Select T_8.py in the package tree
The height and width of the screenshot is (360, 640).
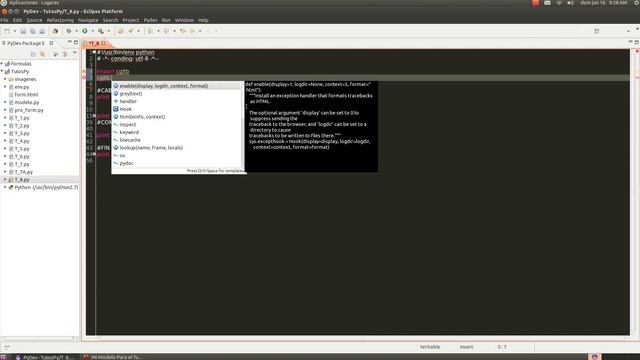point(22,180)
